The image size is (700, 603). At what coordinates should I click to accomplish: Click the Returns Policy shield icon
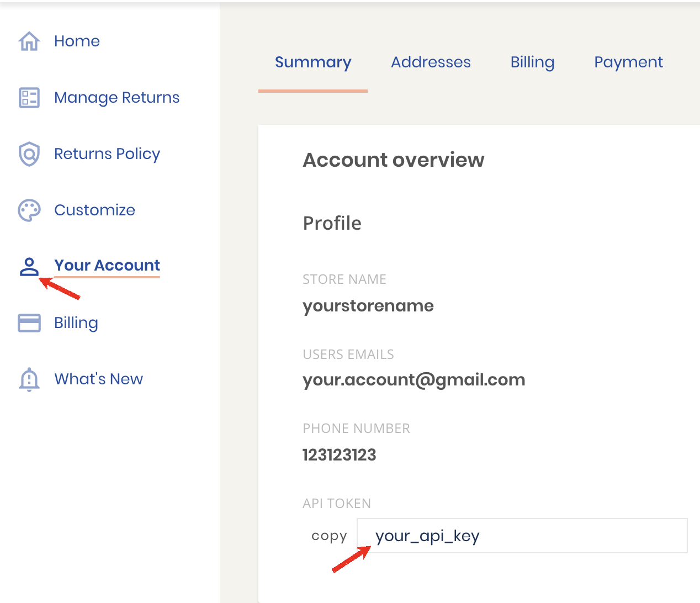click(29, 154)
